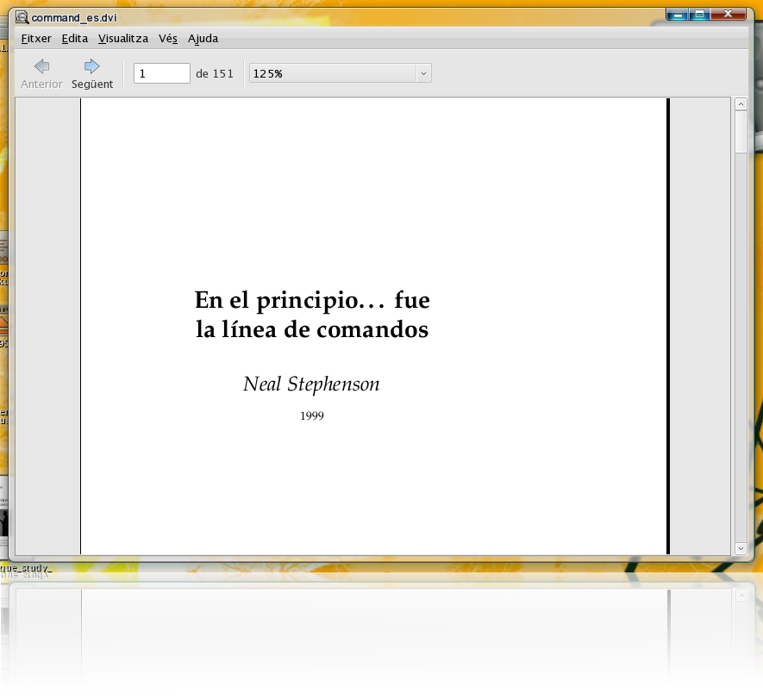The image size is (763, 700).
Task: Click the author name 'Neal Stephenson'
Action: (x=311, y=384)
